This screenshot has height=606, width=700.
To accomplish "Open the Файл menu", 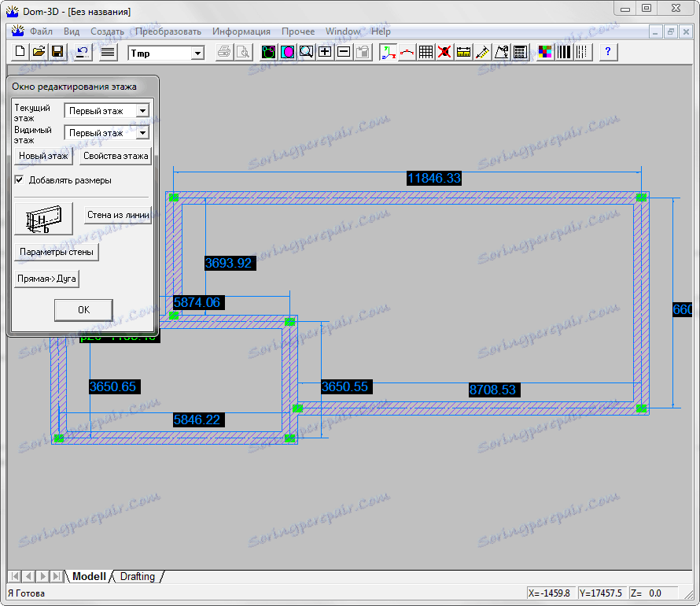I will (41, 31).
